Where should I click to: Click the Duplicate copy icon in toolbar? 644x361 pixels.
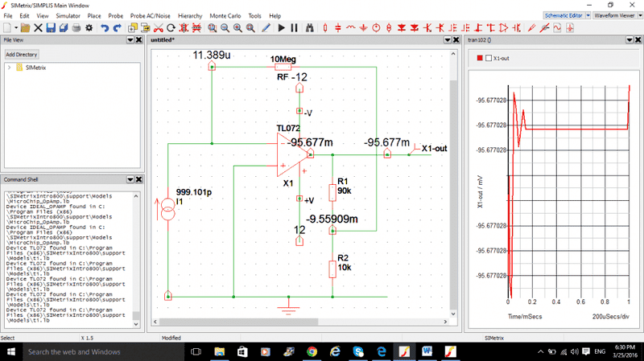coord(133,28)
